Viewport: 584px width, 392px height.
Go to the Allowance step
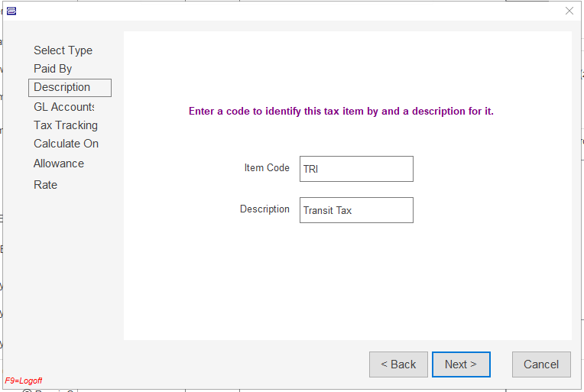59,164
